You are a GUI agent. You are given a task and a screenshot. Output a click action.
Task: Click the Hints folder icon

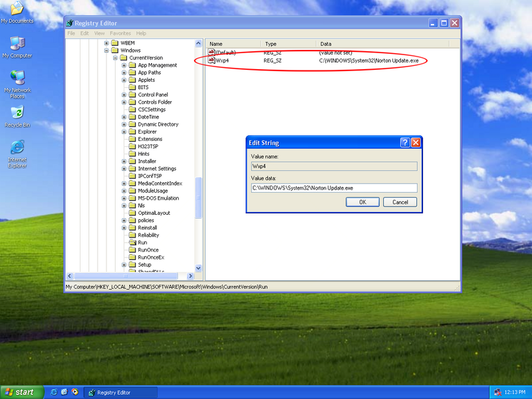[x=132, y=154]
